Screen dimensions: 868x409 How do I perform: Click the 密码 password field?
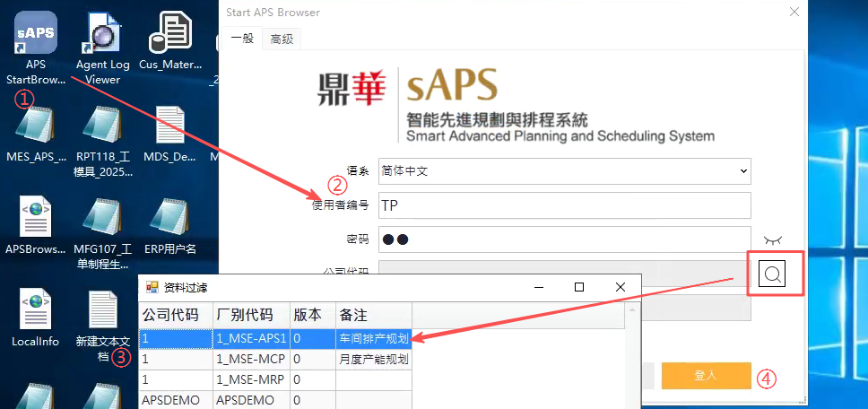tap(565, 239)
